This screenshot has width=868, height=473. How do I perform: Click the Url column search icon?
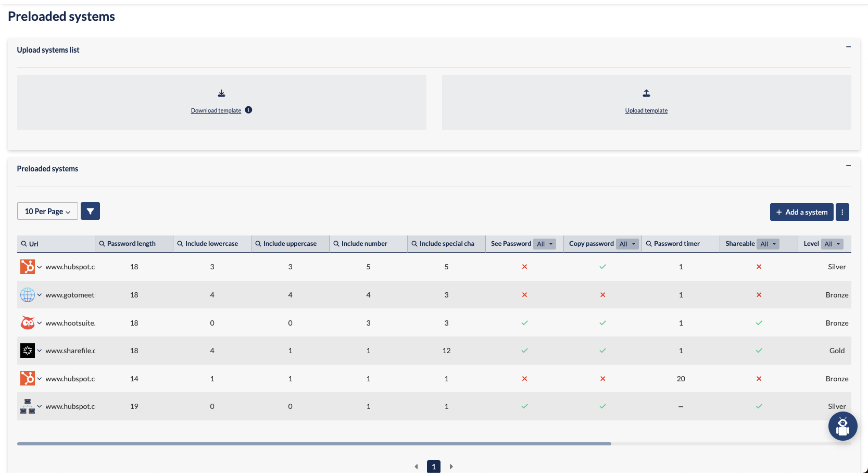tap(24, 244)
